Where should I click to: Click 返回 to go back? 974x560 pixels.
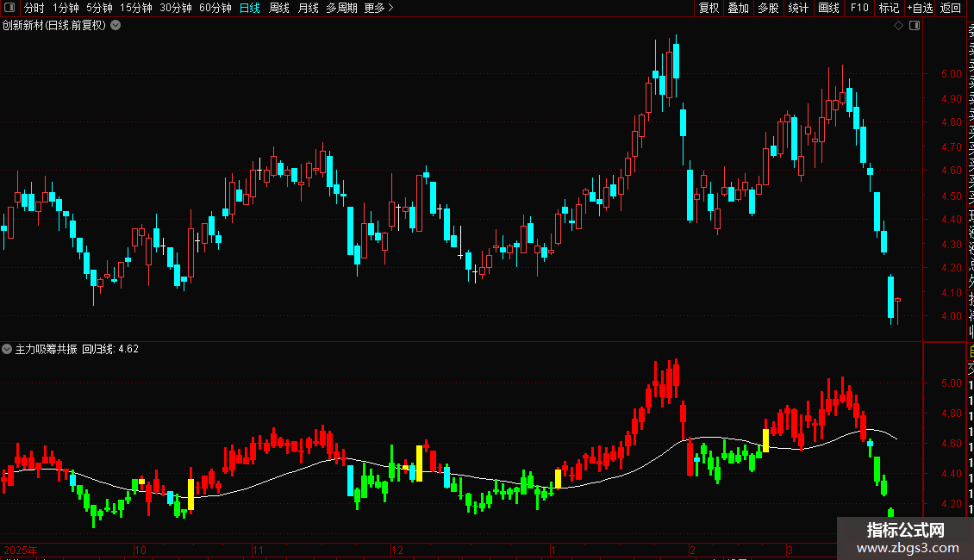point(951,8)
